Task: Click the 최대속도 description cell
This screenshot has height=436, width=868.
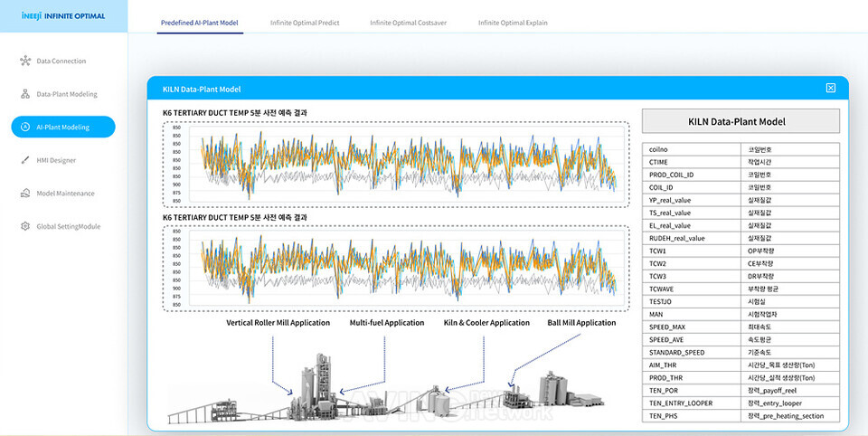Action: (790, 327)
